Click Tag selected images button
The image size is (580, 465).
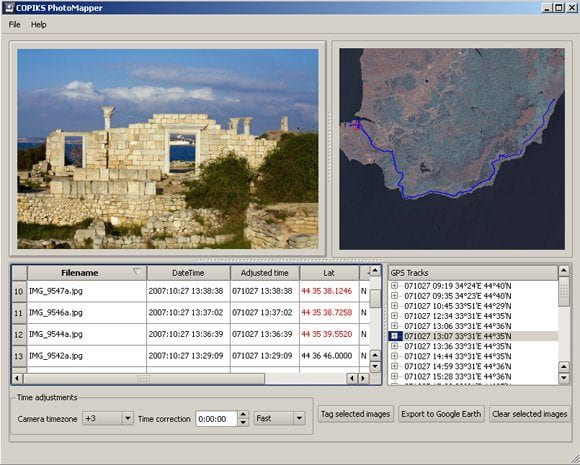(x=355, y=414)
